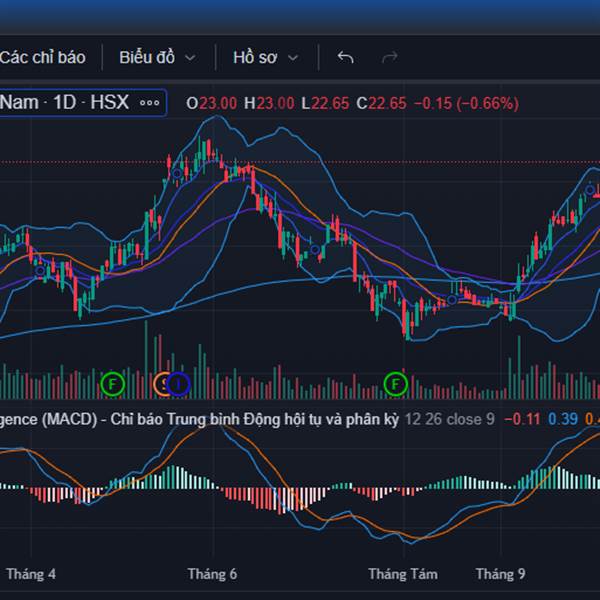Open the three-dot menu beside HSX symbol
This screenshot has height=600, width=600.
[150, 103]
